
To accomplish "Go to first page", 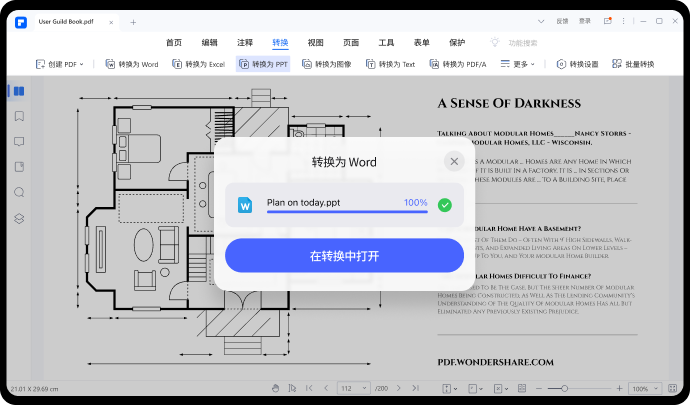I will coord(309,388).
